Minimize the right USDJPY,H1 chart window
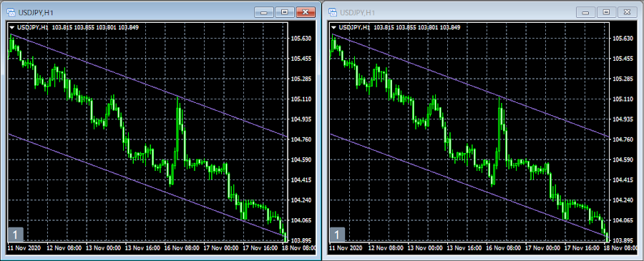644x261 pixels. (x=586, y=12)
